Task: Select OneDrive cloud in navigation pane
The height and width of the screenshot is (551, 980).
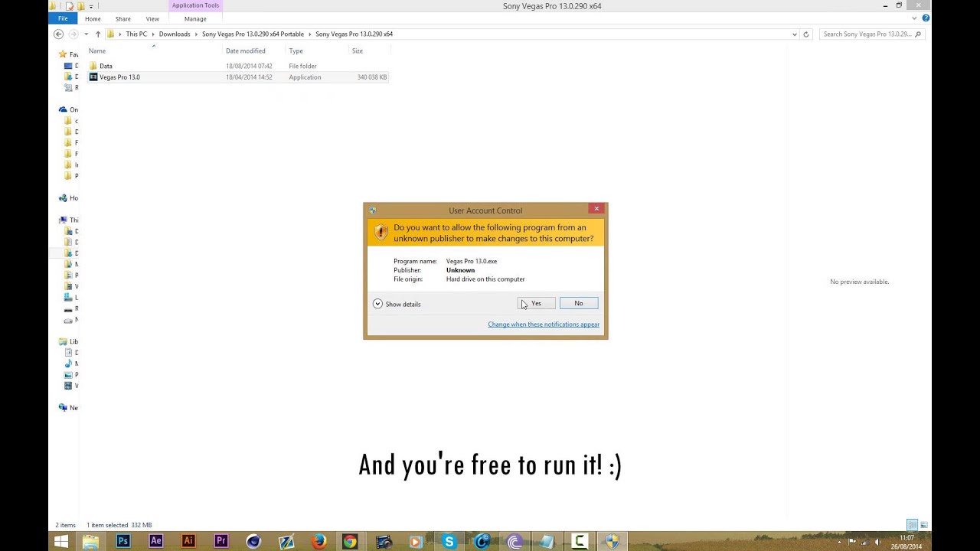Action: coord(64,109)
